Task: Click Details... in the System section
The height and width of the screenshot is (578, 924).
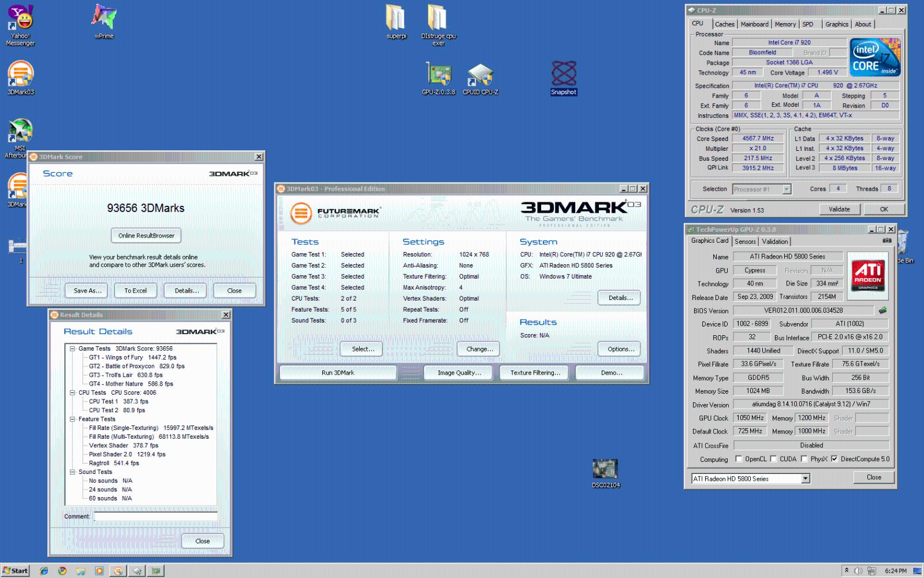Action: [x=620, y=298]
